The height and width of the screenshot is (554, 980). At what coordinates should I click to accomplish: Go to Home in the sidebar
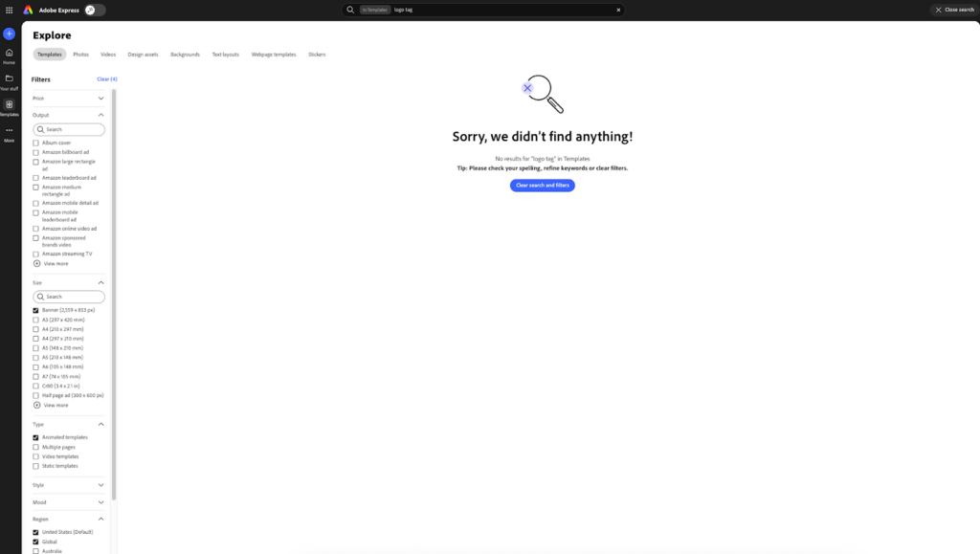(10, 55)
